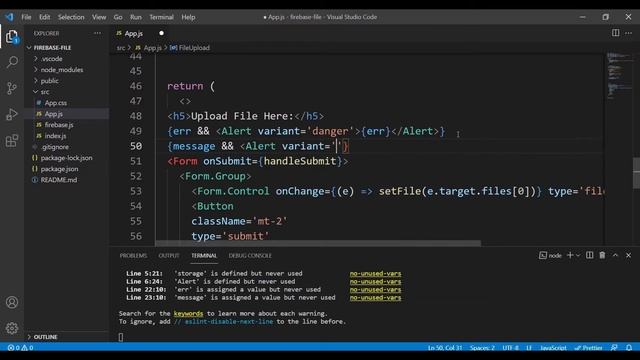Expand the .vscode folder

pos(51,59)
